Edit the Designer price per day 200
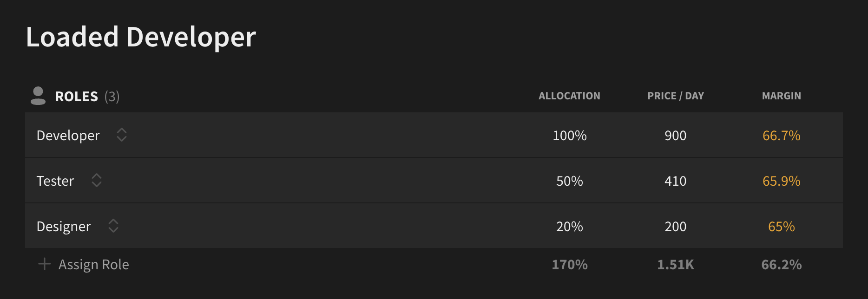Viewport: 868px width, 299px height. point(676,227)
